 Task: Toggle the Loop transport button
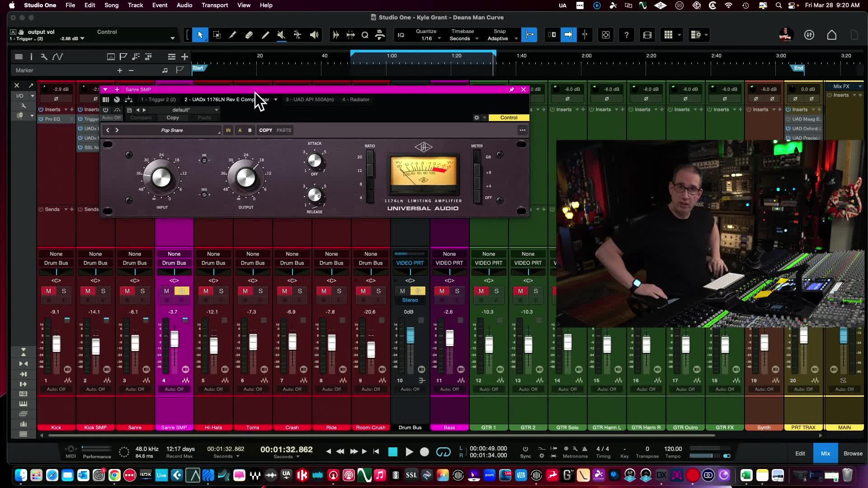tap(443, 452)
